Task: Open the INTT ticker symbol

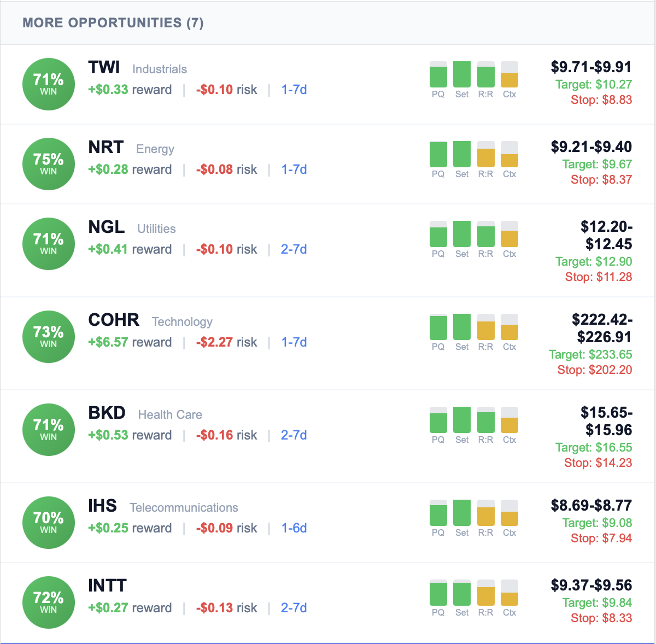Action: [x=107, y=585]
